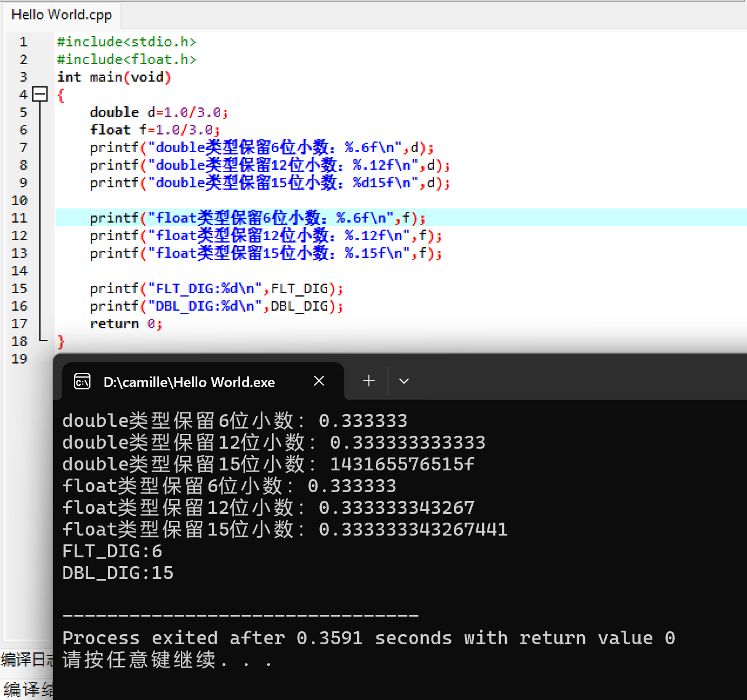Click the double %.12f printf on line 8
Viewport: 747px width, 700px height.
[270, 165]
